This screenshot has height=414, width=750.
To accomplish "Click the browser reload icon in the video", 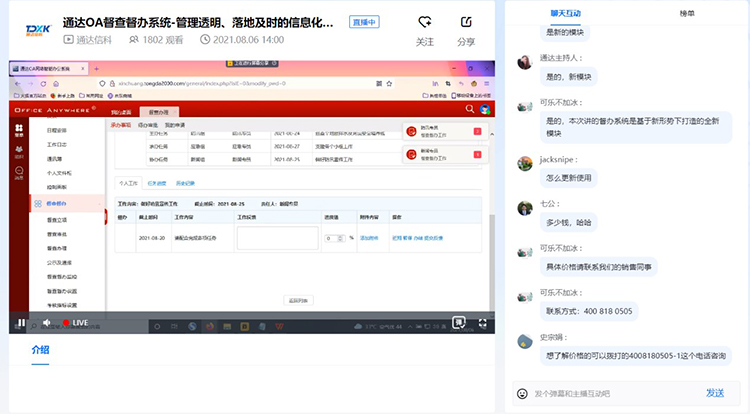I will coord(43,84).
